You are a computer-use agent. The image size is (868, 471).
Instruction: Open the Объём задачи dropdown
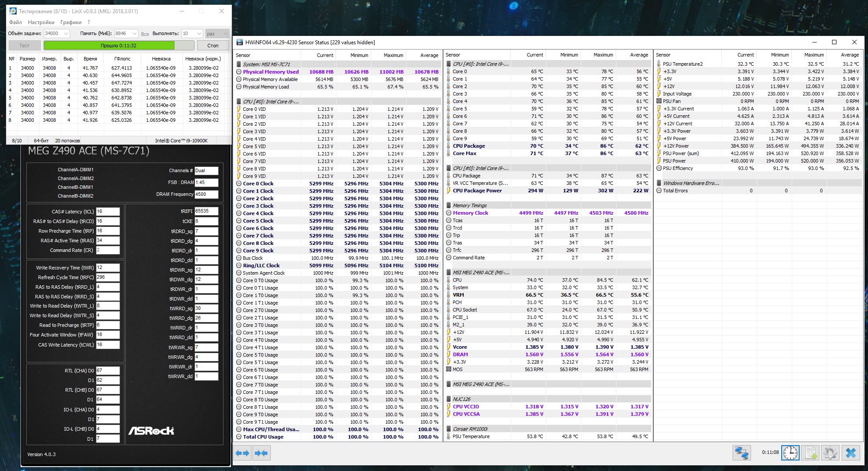66,34
